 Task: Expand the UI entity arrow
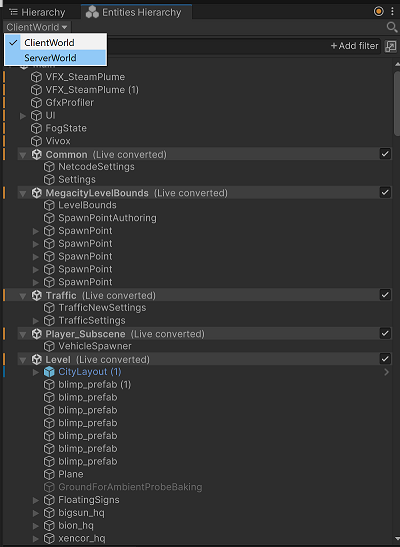[23, 115]
